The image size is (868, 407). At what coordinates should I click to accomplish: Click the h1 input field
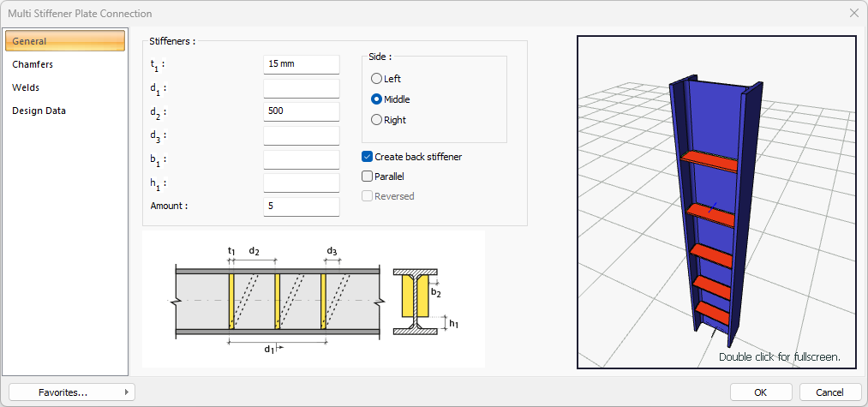click(302, 183)
